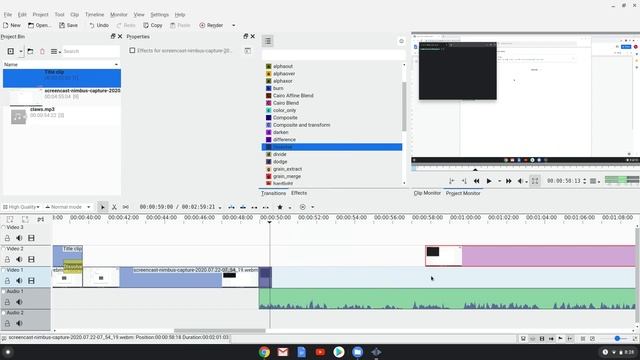
Task: Mute audio on Video 1 track
Action: (19, 280)
